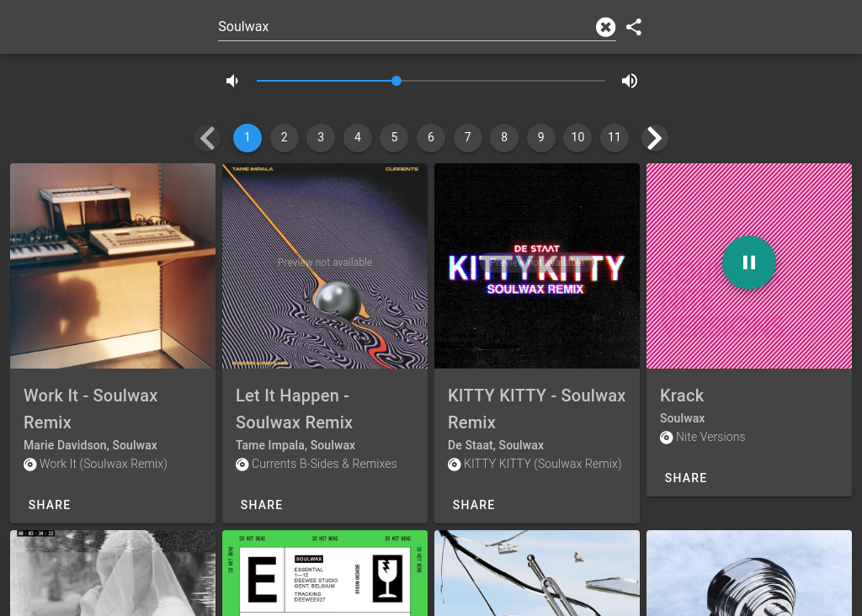The image size is (862, 616).
Task: Go to previous page with left chevron
Action: pyautogui.click(x=207, y=137)
